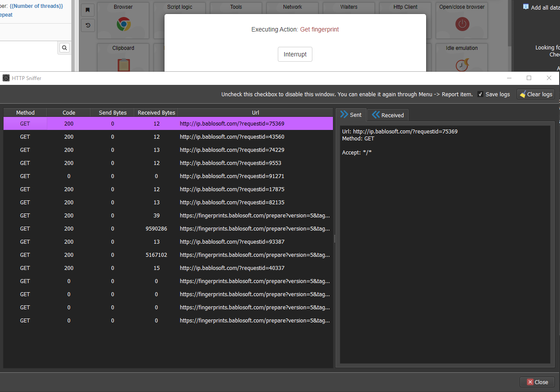Sort the list by the Code column header
This screenshot has height=392, width=560.
point(69,112)
